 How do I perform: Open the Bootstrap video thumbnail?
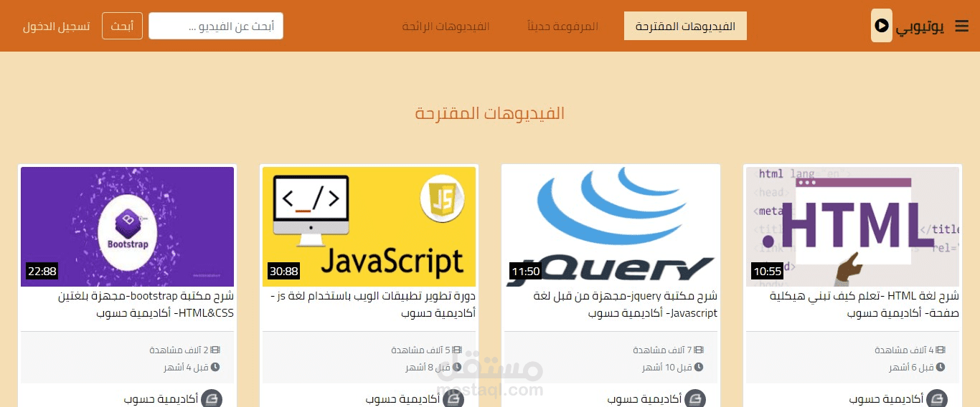click(127, 226)
